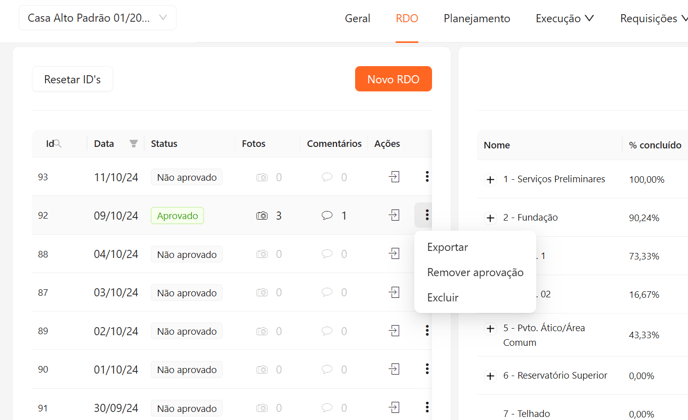Click the date 02/10/24
This screenshot has height=420, width=688.
coord(116,331)
